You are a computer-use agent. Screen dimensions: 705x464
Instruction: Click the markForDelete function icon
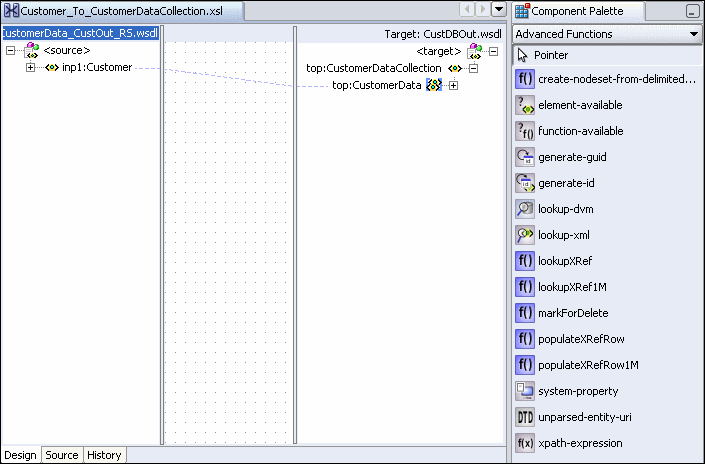(525, 313)
